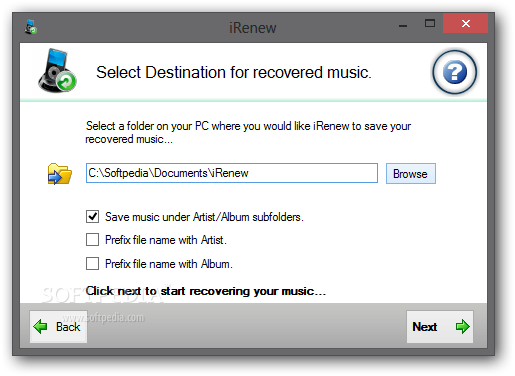Open help via the question mark icon
This screenshot has width=515, height=376.
point(454,72)
